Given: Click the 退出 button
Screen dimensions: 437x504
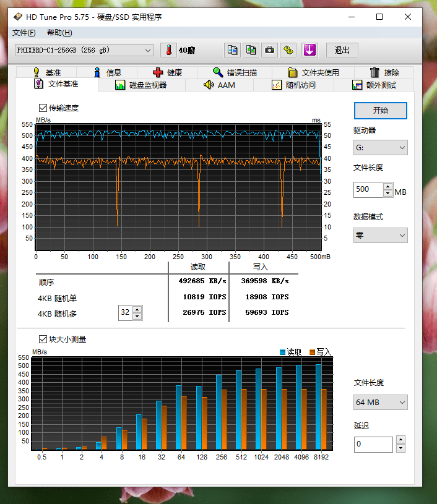Looking at the screenshot, I should 342,50.
